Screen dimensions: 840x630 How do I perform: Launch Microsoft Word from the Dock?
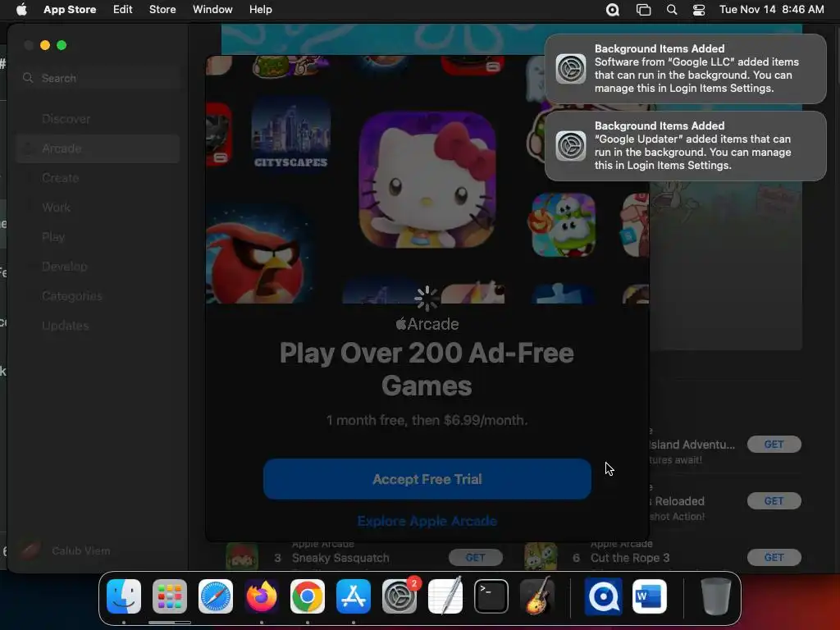click(650, 596)
